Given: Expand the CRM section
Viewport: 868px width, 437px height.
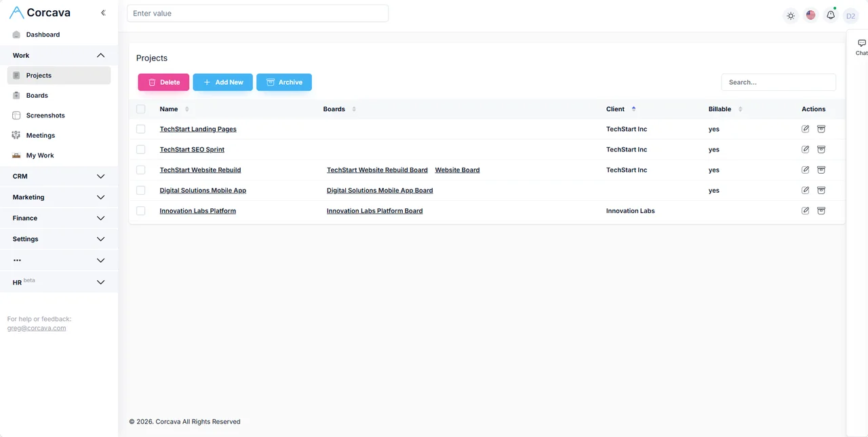Looking at the screenshot, I should (x=59, y=176).
